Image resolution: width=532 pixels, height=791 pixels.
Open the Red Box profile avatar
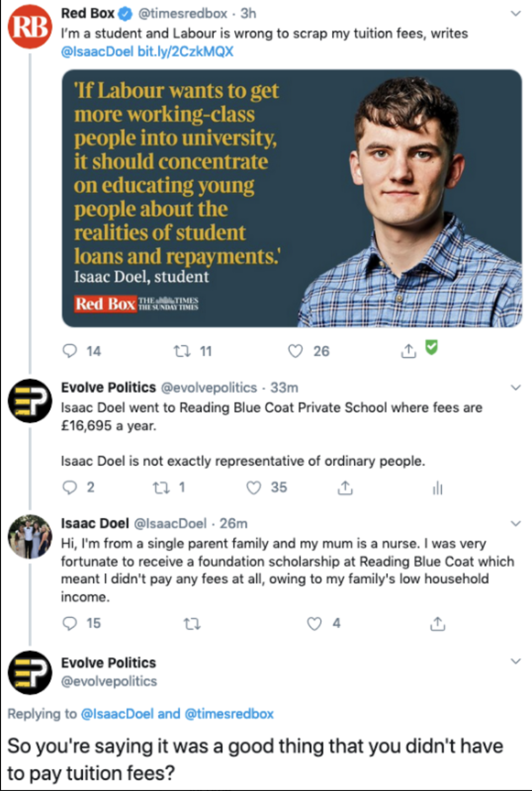(30, 27)
